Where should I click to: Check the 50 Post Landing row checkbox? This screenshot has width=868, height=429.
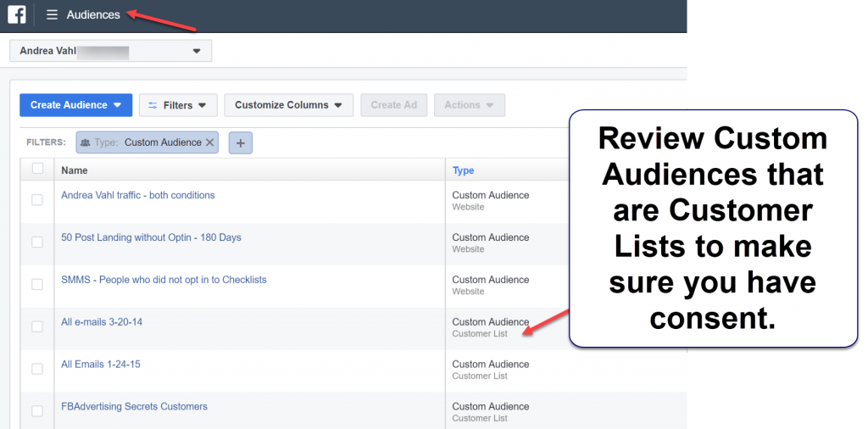tap(37, 242)
